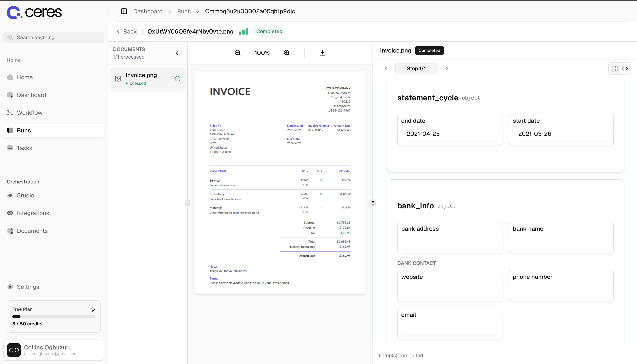
Task: Click the zoom out magnifier icon
Action: 238,53
